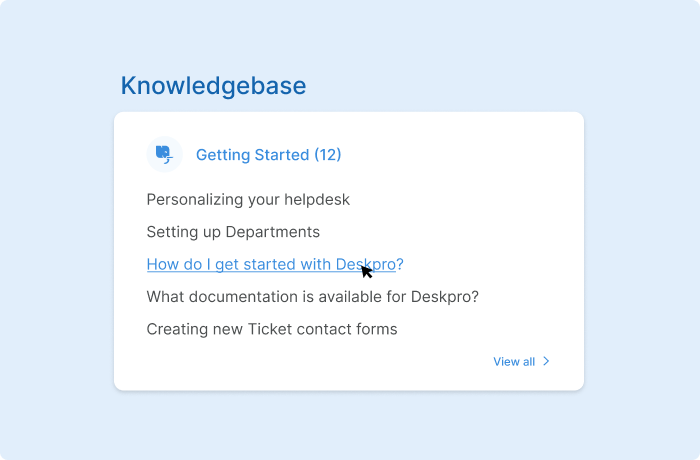Open 'Setting up Departments' article
Screen dimensions: 700x460
point(233,232)
